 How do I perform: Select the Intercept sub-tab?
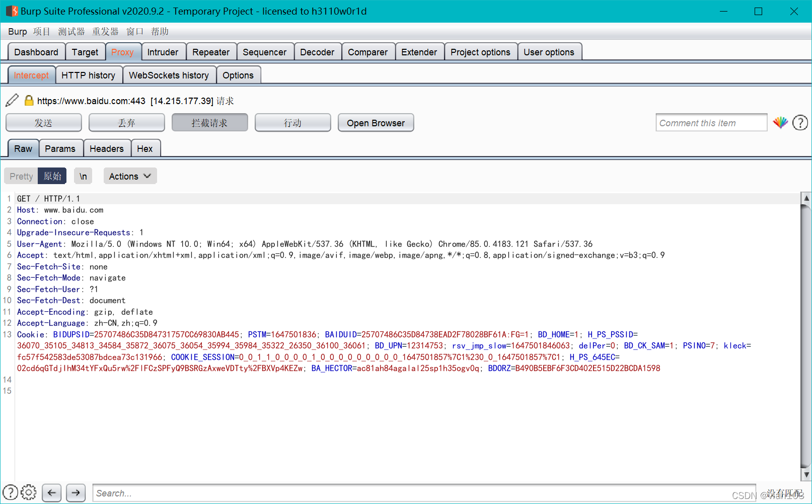[31, 75]
